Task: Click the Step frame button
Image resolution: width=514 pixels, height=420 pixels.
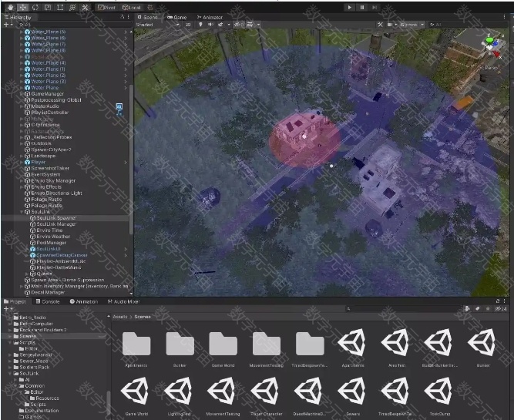Action: (x=374, y=7)
